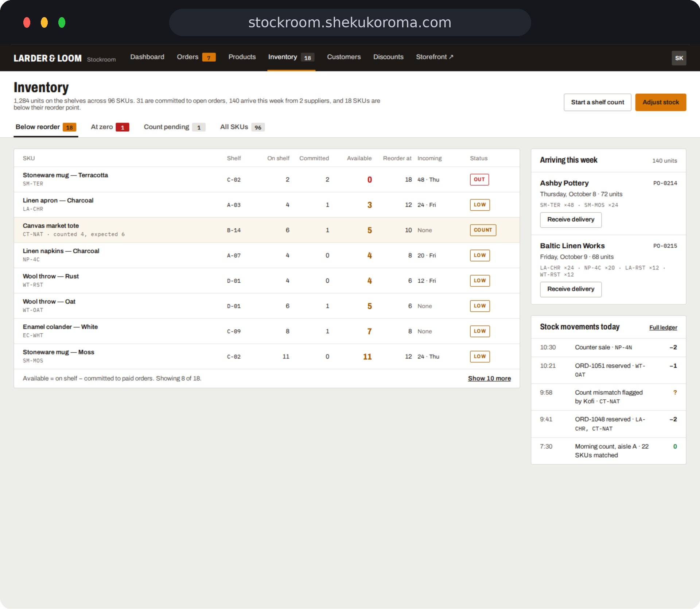The width and height of the screenshot is (700, 609).
Task: Click the PO-0214 order number
Action: point(665,183)
